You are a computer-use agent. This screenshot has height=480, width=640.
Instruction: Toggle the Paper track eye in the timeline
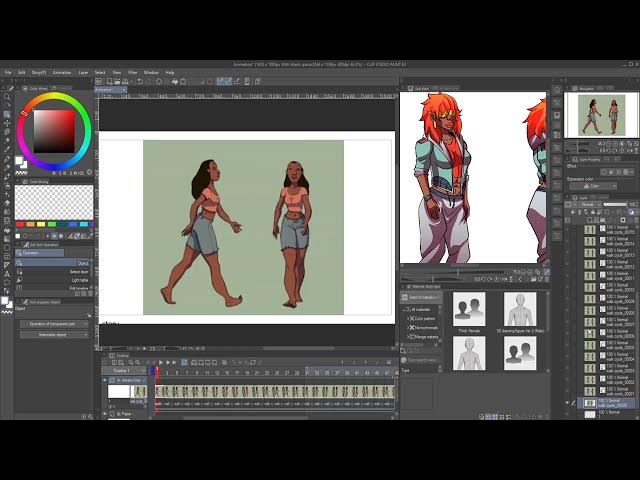[104, 414]
